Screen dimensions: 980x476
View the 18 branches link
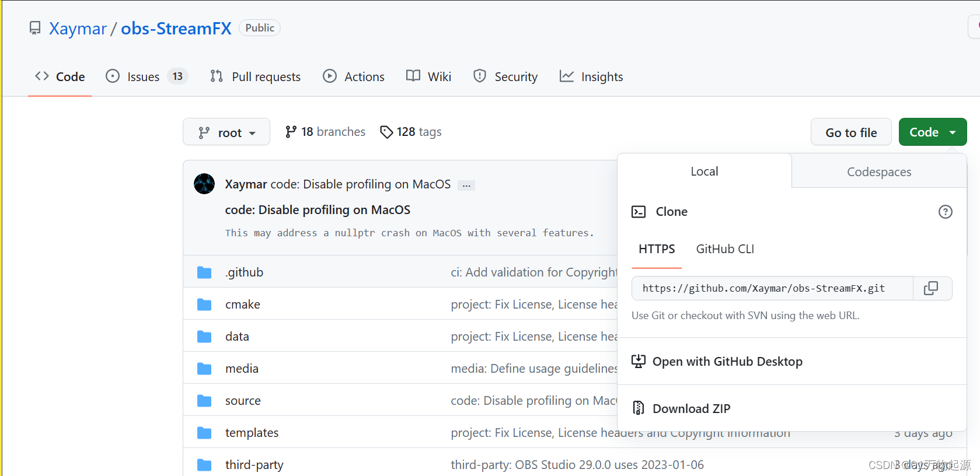click(325, 132)
